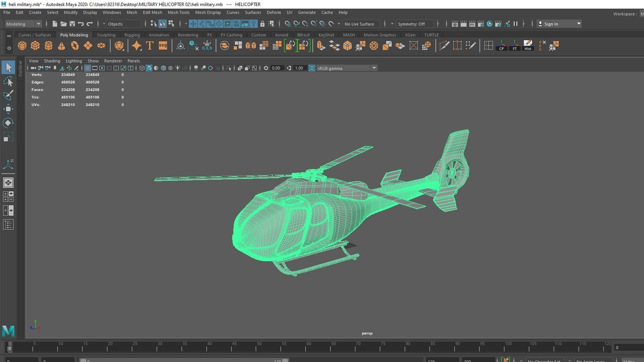The image size is (644, 362).
Task: Click the Multi-Cut knife tool icon
Action: tap(444, 46)
